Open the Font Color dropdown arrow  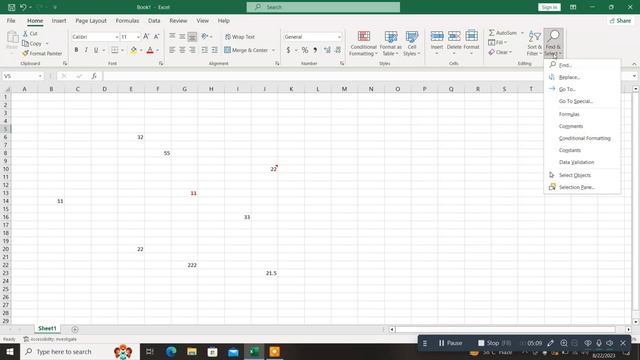click(158, 50)
